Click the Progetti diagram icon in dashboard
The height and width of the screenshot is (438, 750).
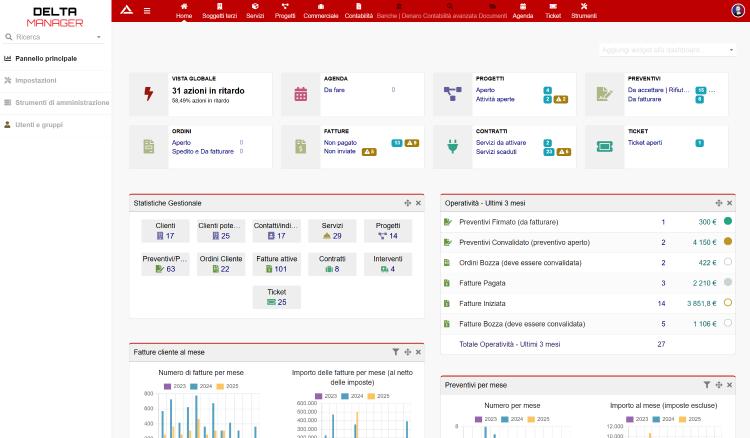tap(452, 94)
